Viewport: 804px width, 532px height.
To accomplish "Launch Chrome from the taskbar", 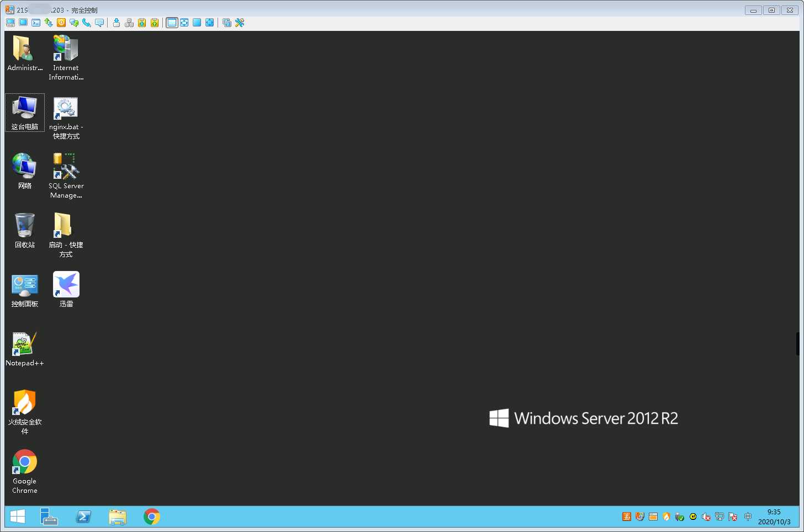I will pyautogui.click(x=152, y=517).
